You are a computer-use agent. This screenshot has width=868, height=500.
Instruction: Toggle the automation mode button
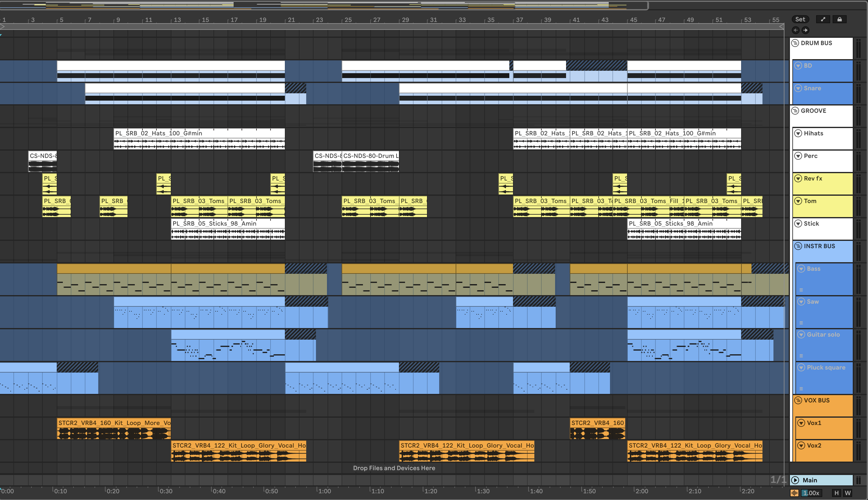823,19
